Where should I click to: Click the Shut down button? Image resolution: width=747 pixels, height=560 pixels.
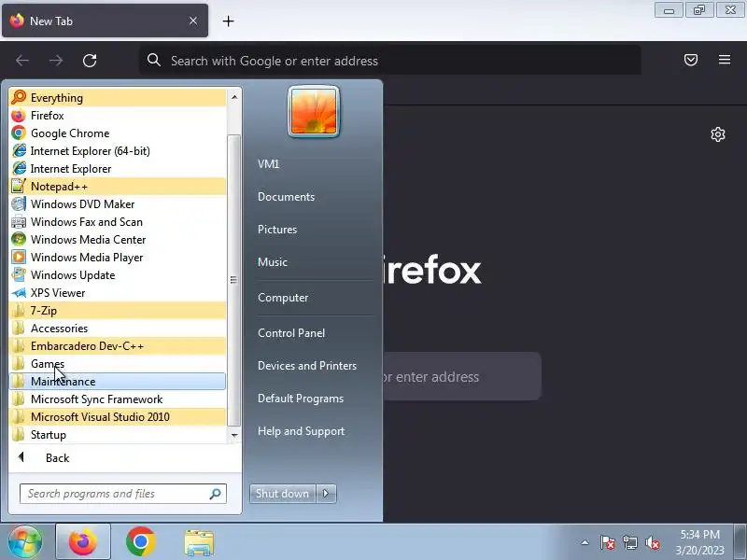[x=283, y=494]
